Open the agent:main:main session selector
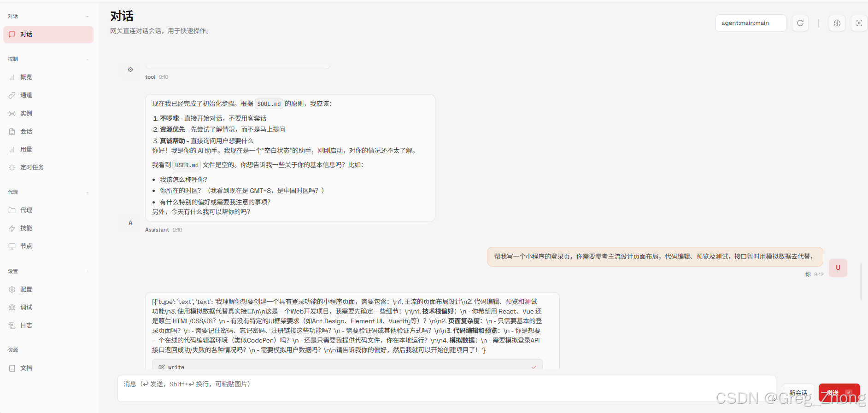 751,23
